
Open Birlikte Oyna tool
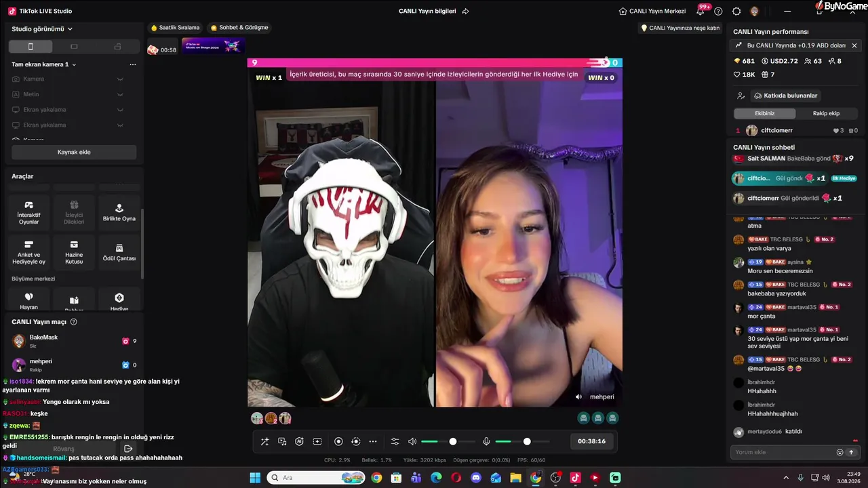tap(119, 212)
